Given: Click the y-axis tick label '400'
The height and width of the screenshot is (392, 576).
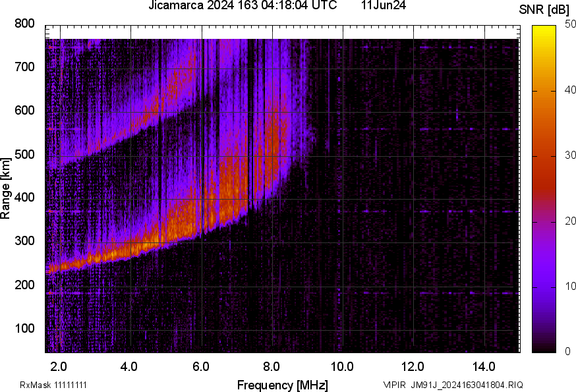Looking at the screenshot, I should tap(24, 198).
